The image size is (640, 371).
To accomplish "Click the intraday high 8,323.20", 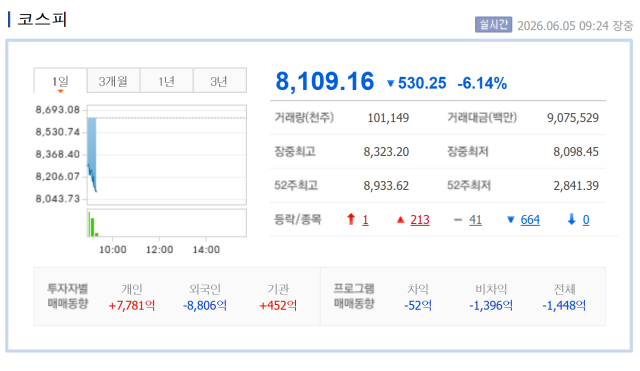I will tap(386, 152).
